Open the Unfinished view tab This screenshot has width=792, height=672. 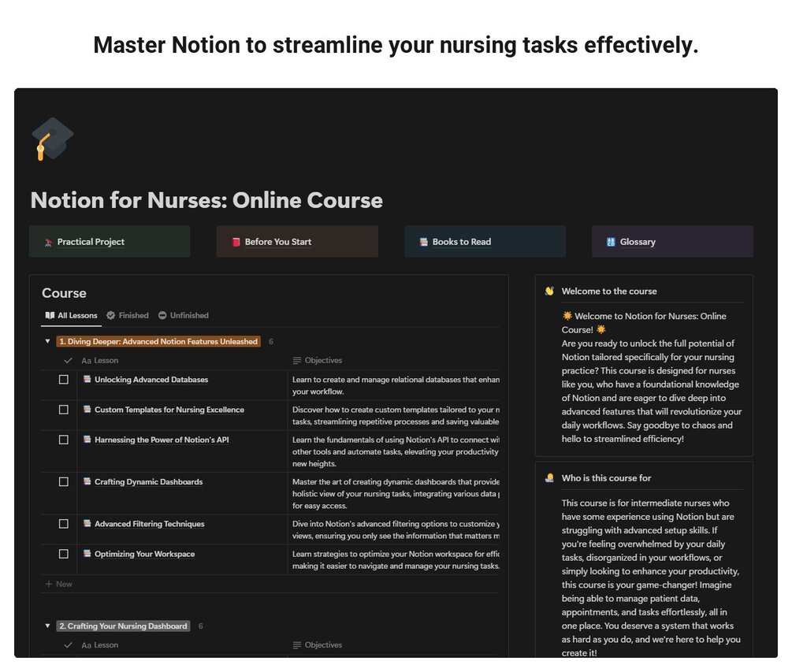click(x=184, y=316)
